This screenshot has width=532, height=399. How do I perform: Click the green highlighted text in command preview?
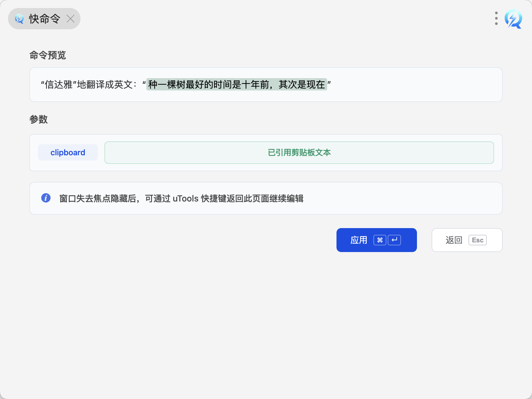[236, 85]
